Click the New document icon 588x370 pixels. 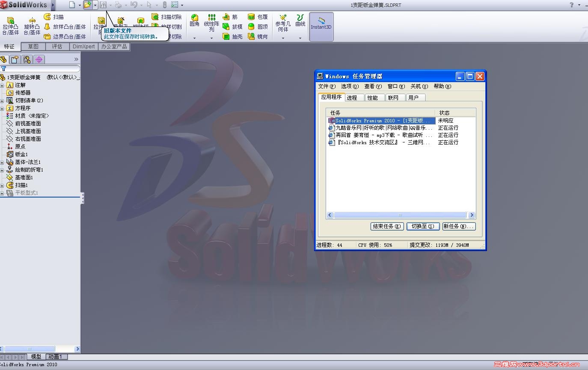(72, 5)
